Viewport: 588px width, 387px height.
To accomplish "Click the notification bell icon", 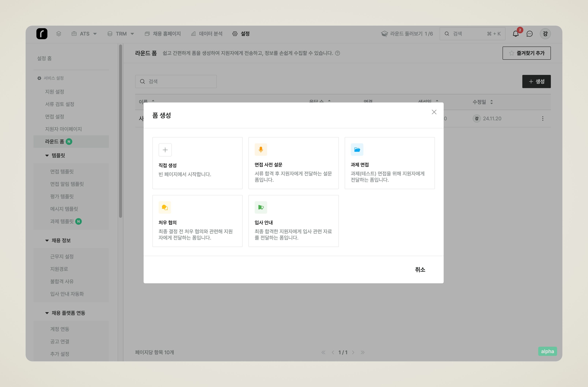I will (515, 34).
